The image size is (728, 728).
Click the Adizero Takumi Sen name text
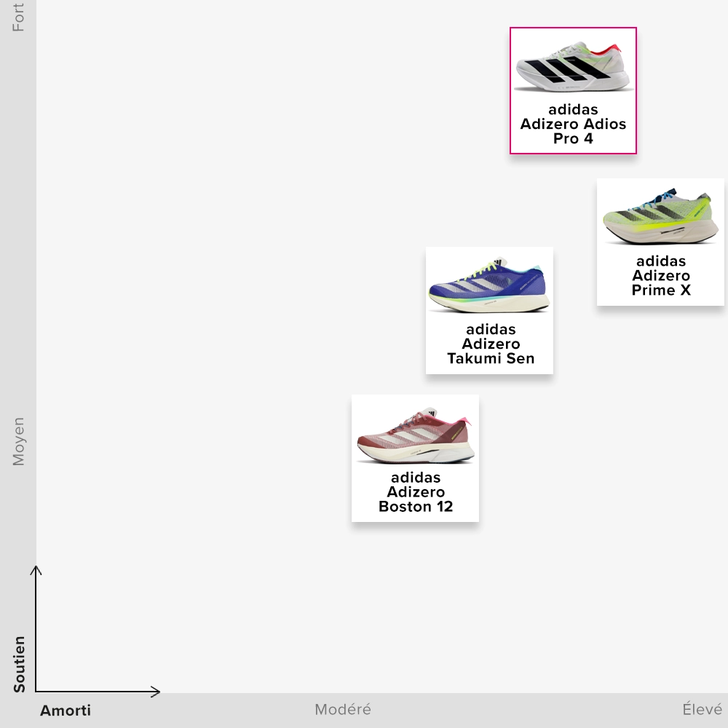coord(490,344)
